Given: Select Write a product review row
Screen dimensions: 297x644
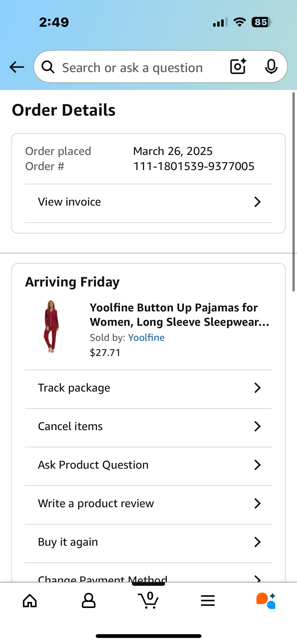Looking at the screenshot, I should 148,503.
